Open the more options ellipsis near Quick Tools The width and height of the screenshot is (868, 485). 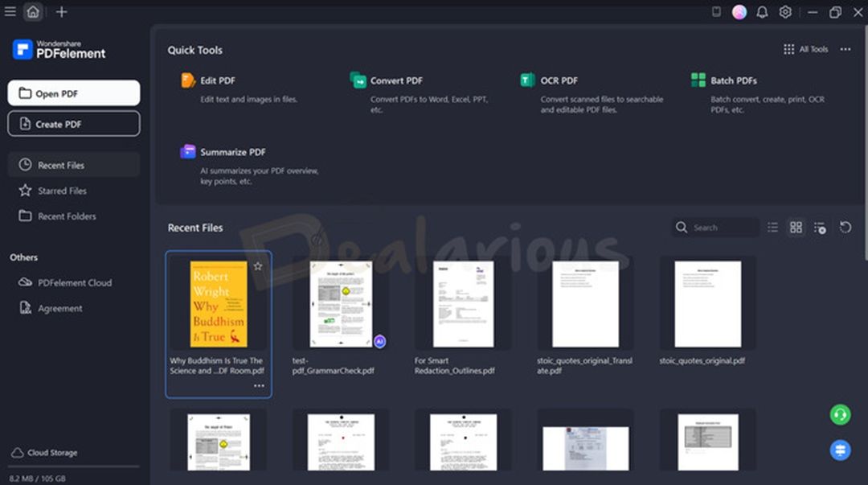point(845,49)
